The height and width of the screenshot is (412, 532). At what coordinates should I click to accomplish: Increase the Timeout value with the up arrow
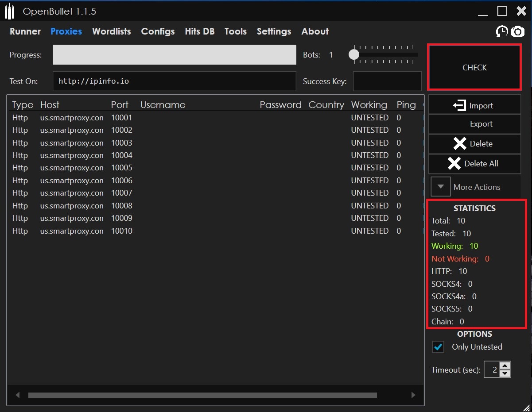coord(505,366)
